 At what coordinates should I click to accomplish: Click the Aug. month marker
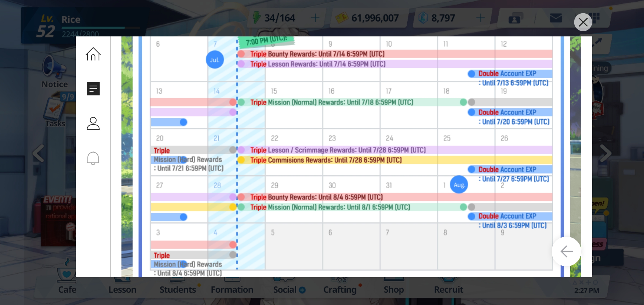pyautogui.click(x=459, y=184)
